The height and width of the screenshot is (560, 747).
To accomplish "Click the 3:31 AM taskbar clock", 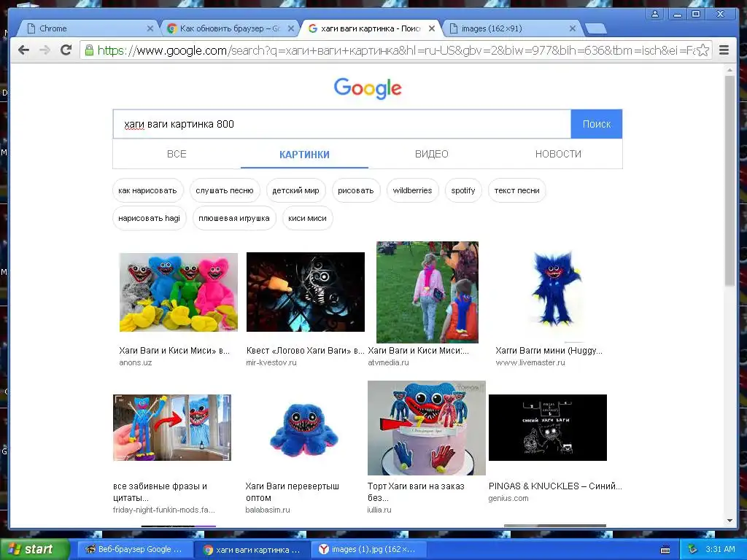I will click(720, 549).
